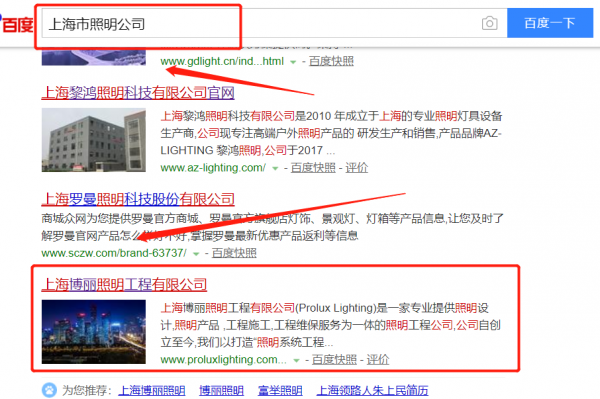This screenshot has width=600, height=399.
Task: Open 百度快照 link next to www.sczw.com
Action: click(234, 253)
